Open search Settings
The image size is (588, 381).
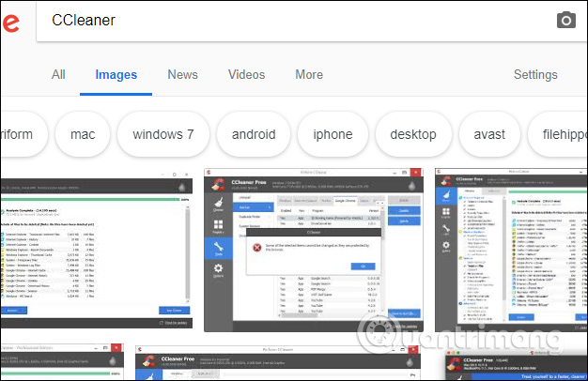[x=535, y=74]
